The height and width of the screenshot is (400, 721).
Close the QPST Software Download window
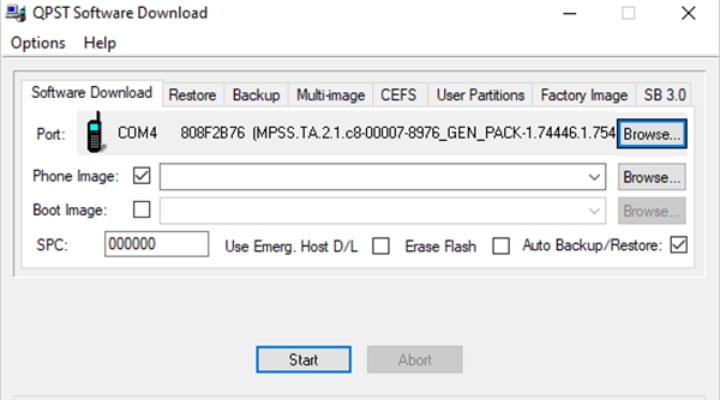(688, 13)
